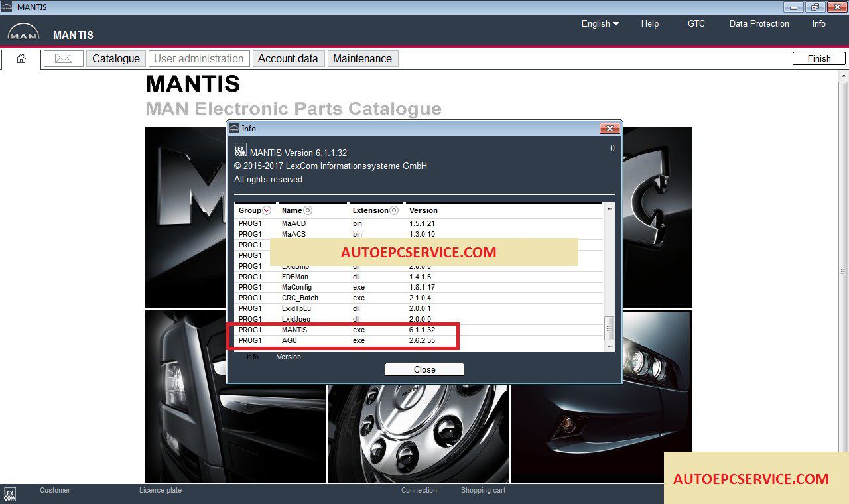Click the list scrollbar down arrow
The width and height of the screenshot is (849, 504).
click(609, 346)
